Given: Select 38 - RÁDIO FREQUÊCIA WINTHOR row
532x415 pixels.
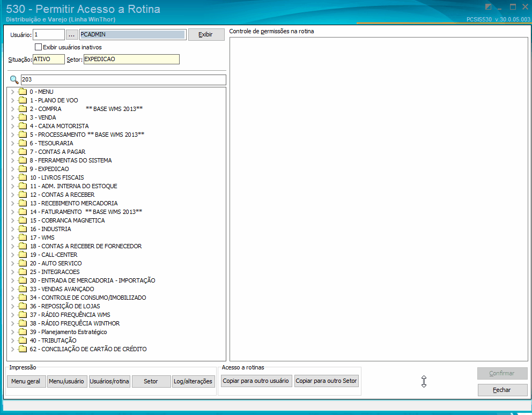Looking at the screenshot, I should click(x=75, y=323).
